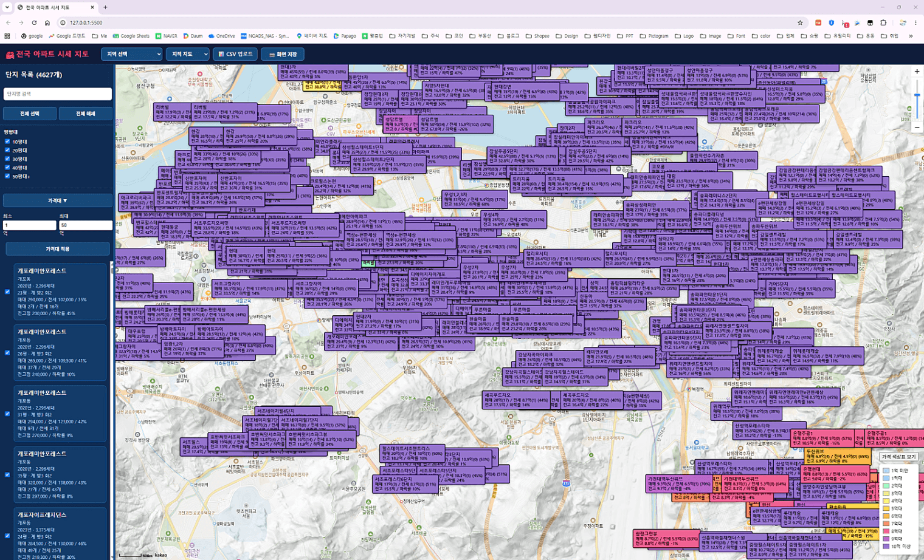Open the google bookmark
The height and width of the screenshot is (560, 924).
point(32,36)
